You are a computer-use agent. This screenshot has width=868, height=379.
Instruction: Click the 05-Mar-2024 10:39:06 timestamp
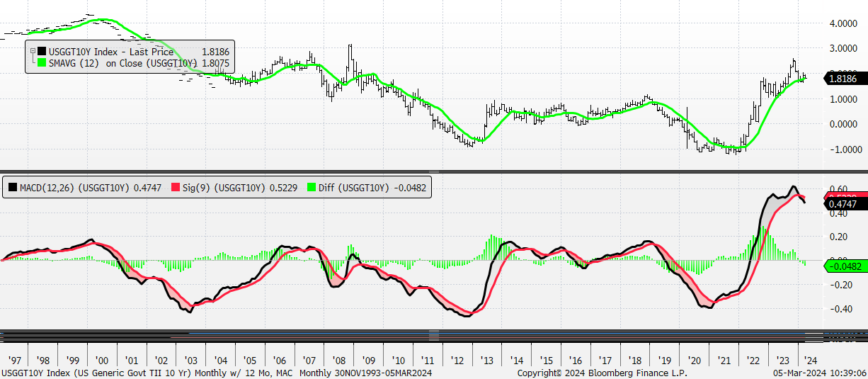(x=820, y=373)
